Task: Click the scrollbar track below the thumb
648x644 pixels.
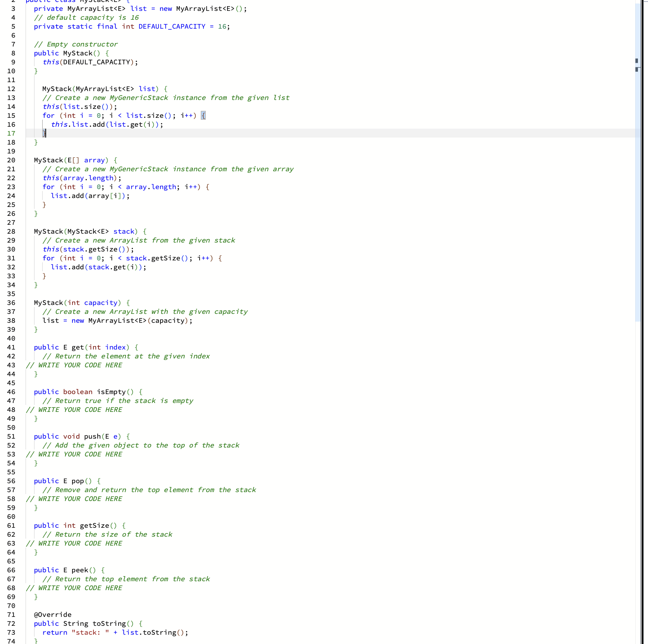Action: [x=638, y=465]
